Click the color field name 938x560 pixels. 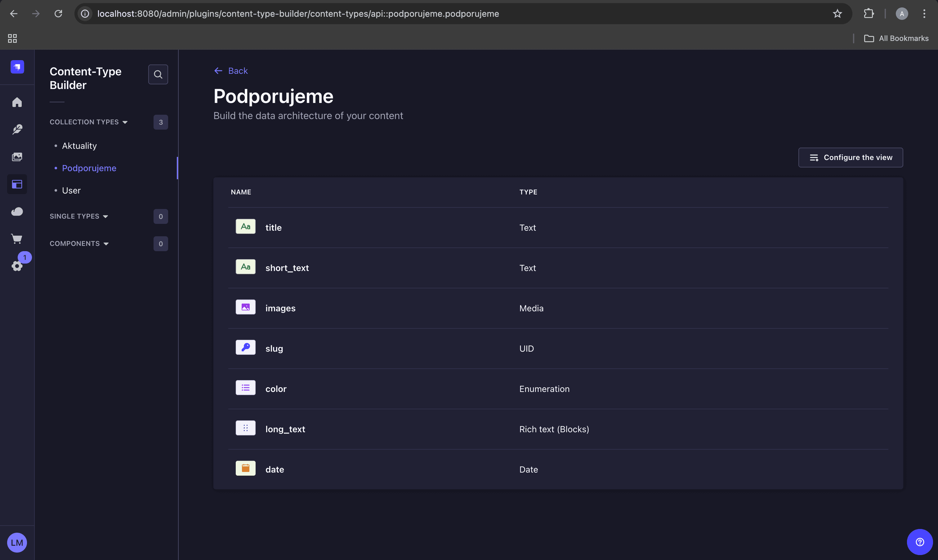coord(276,389)
